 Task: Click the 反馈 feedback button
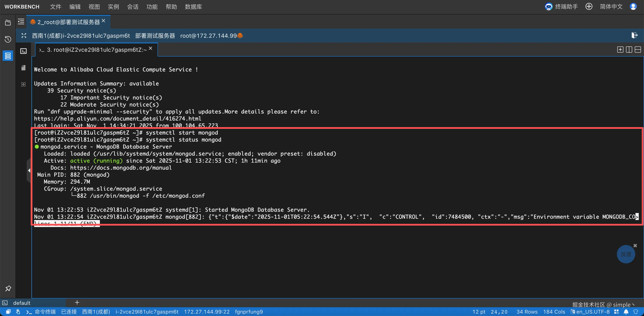pyautogui.click(x=626, y=254)
